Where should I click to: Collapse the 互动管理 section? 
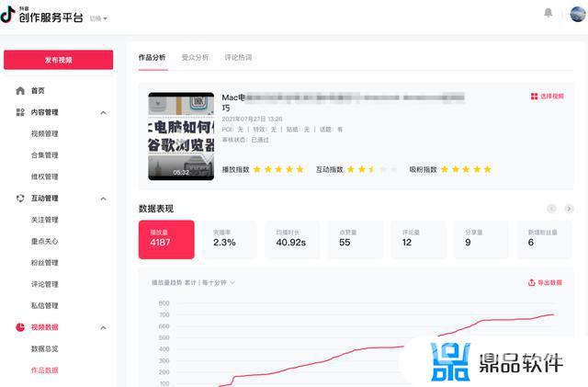[104, 199]
